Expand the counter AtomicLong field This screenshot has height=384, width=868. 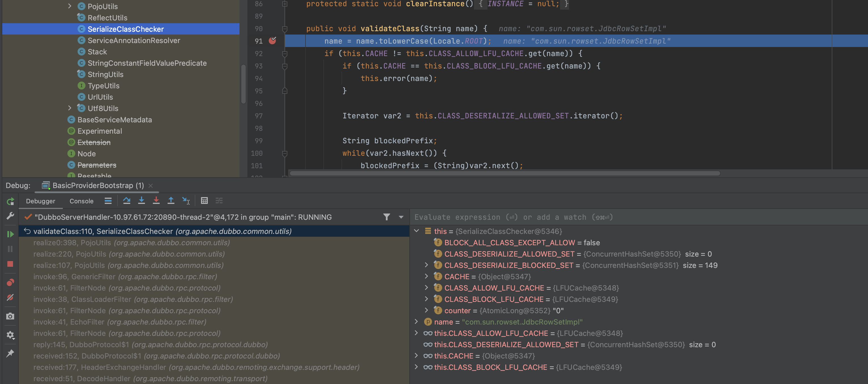(x=426, y=310)
